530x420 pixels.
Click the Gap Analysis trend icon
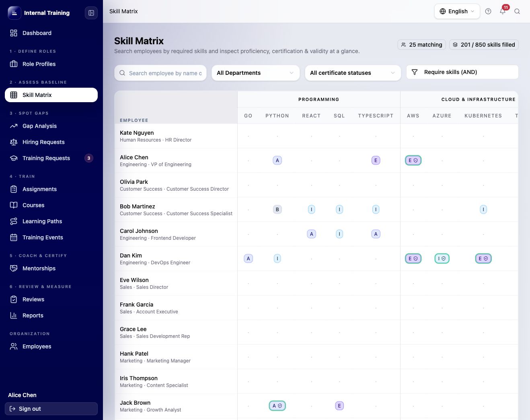pos(14,126)
